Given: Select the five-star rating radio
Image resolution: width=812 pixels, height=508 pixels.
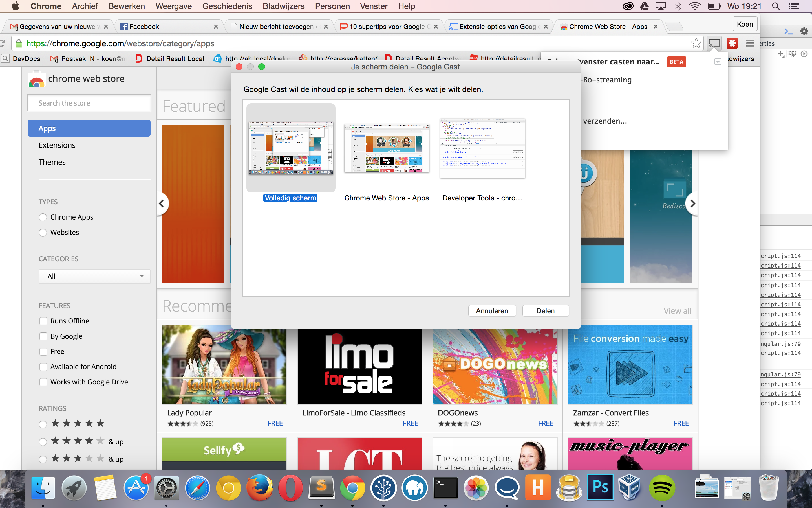Looking at the screenshot, I should 43,424.
